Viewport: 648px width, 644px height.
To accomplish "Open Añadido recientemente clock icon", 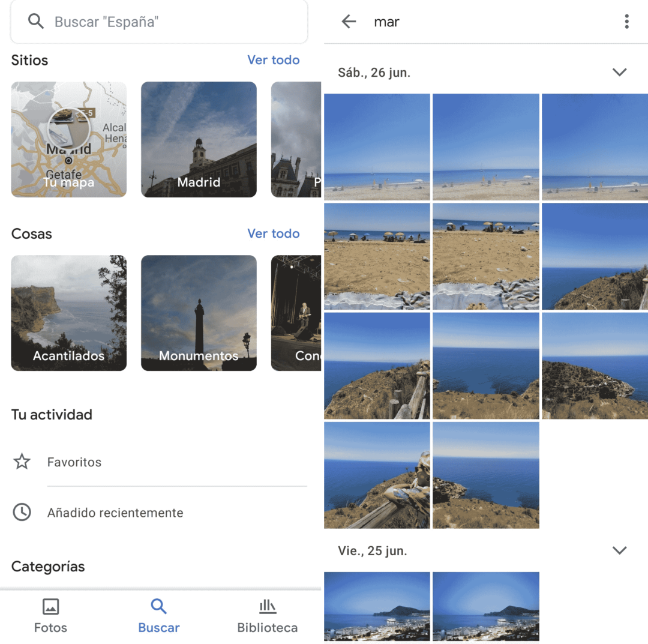I will click(22, 512).
